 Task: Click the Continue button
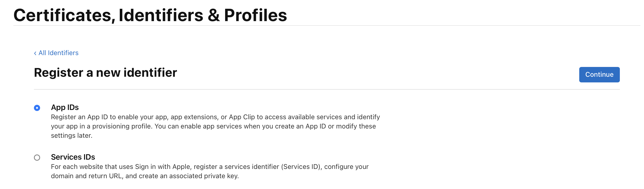tap(599, 75)
